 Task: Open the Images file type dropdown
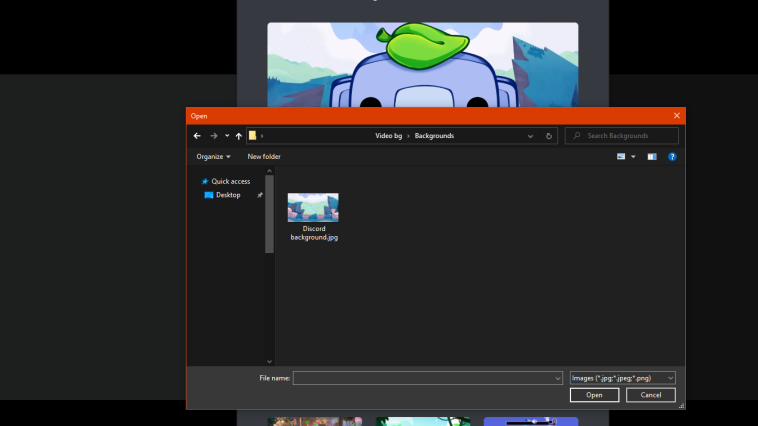tap(623, 378)
